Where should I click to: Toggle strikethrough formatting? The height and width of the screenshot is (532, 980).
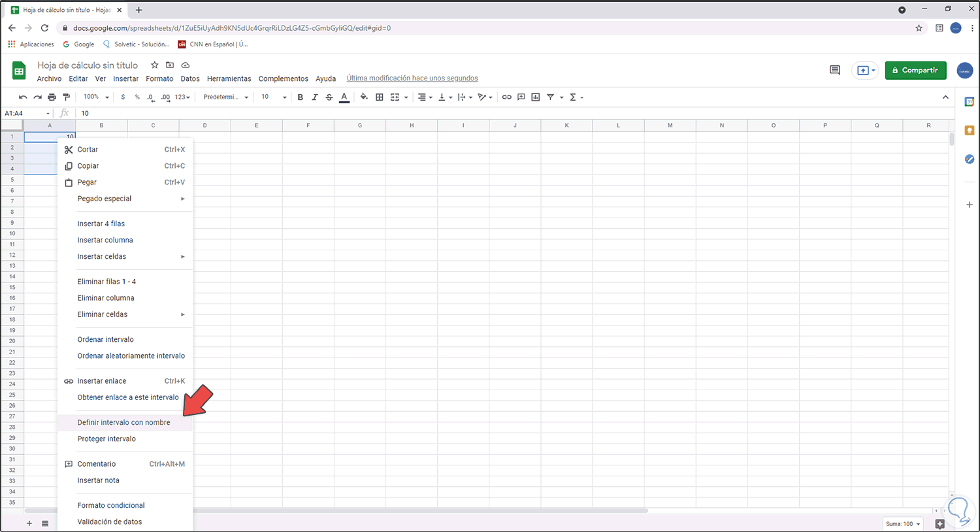click(329, 97)
